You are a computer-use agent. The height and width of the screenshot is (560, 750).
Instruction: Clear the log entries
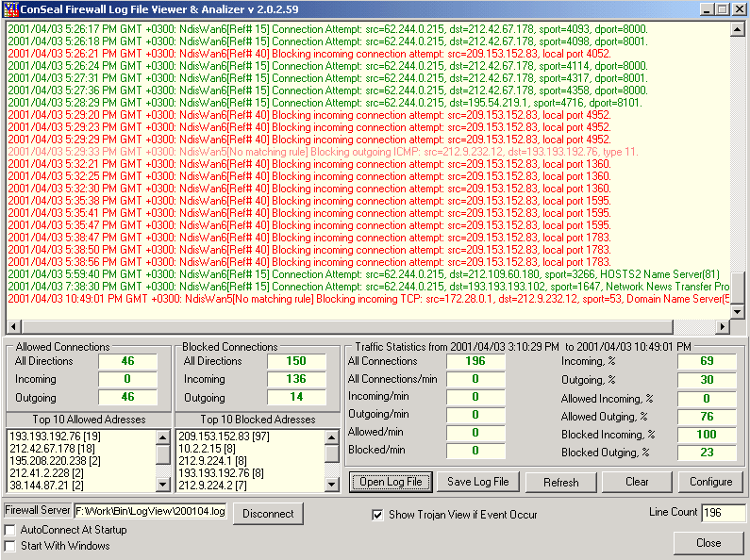click(637, 482)
